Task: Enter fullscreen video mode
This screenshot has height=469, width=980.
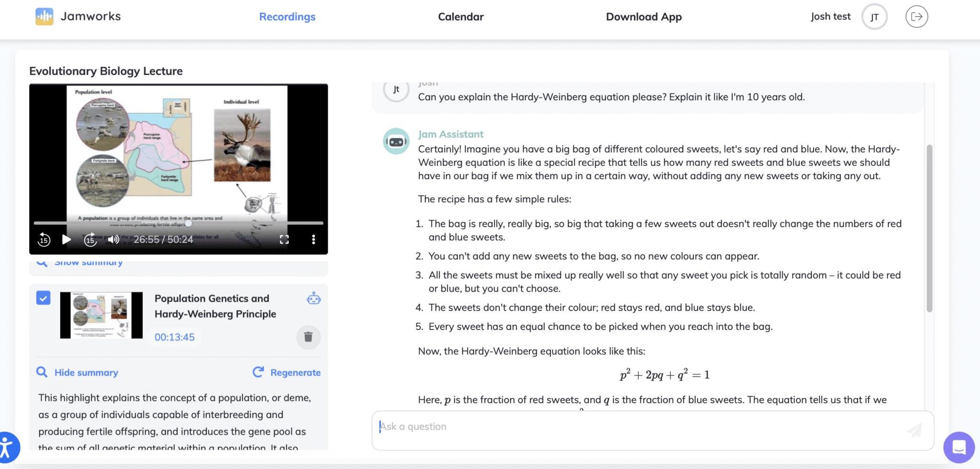Action: [284, 240]
